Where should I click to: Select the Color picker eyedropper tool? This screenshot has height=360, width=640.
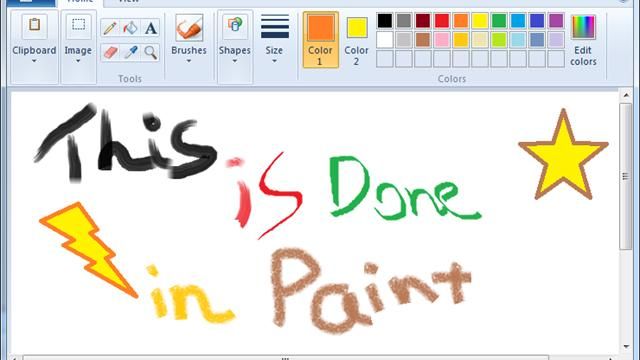coord(130,52)
